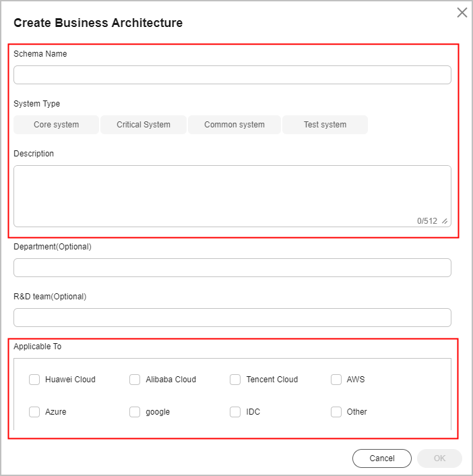
Task: Grab the Description resize handle icon
Action: tap(445, 221)
